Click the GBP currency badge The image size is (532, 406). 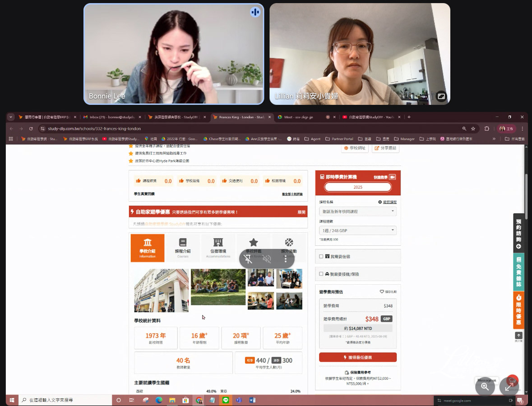point(386,319)
